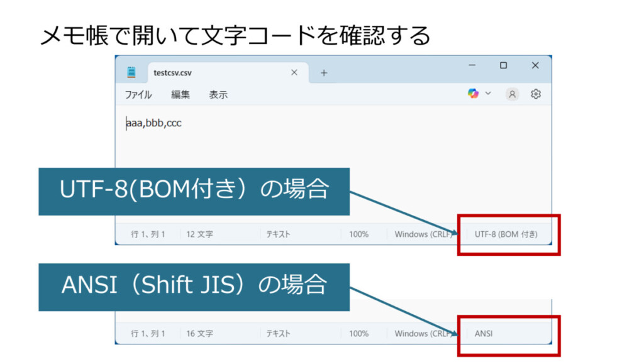The width and height of the screenshot is (644, 362).
Task: Expand the chevron next to Copilot
Action: 488,94
